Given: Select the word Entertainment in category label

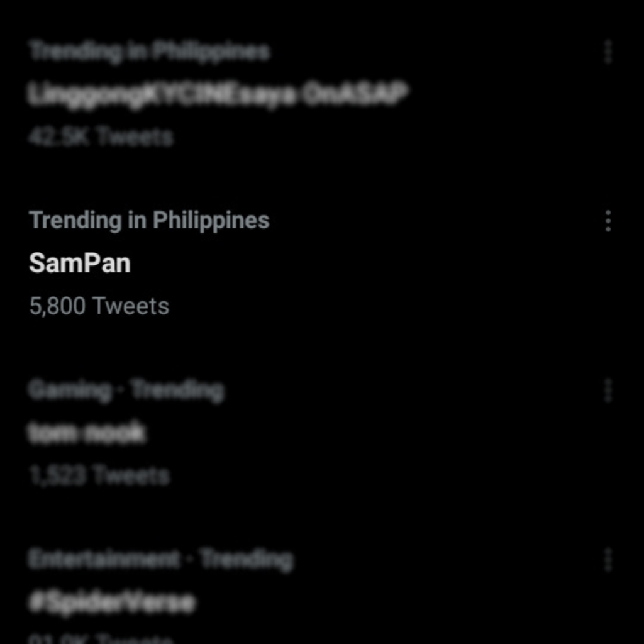Looking at the screenshot, I should coord(104,559).
